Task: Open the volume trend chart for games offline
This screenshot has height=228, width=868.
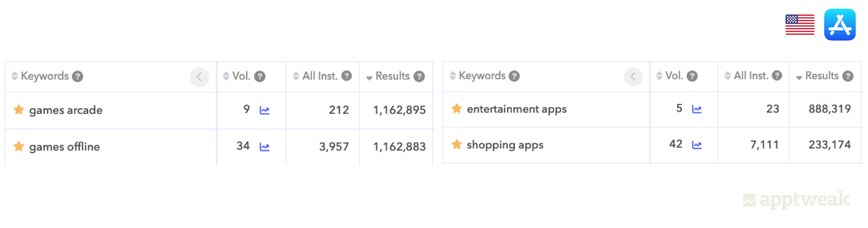Action: (x=264, y=147)
